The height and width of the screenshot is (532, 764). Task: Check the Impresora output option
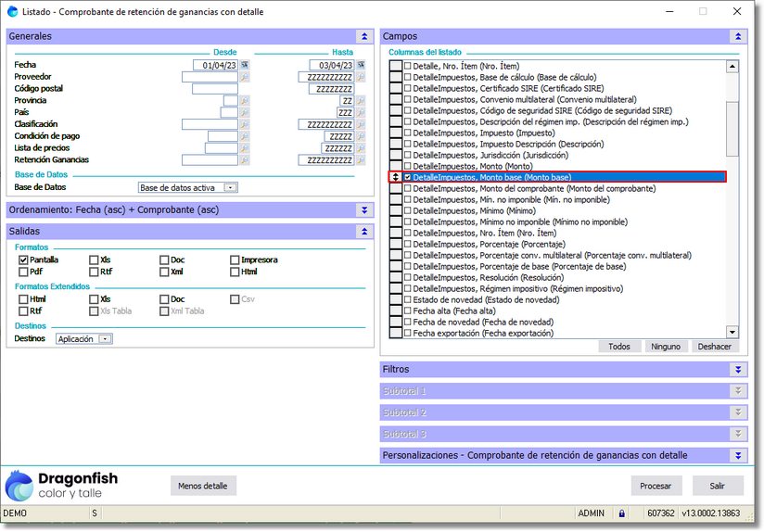tap(235, 260)
